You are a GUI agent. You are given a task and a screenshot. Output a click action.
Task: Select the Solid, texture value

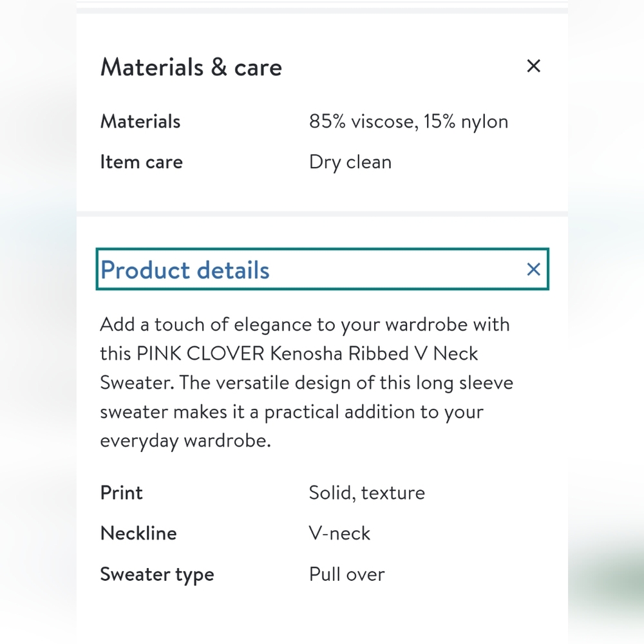(x=367, y=493)
